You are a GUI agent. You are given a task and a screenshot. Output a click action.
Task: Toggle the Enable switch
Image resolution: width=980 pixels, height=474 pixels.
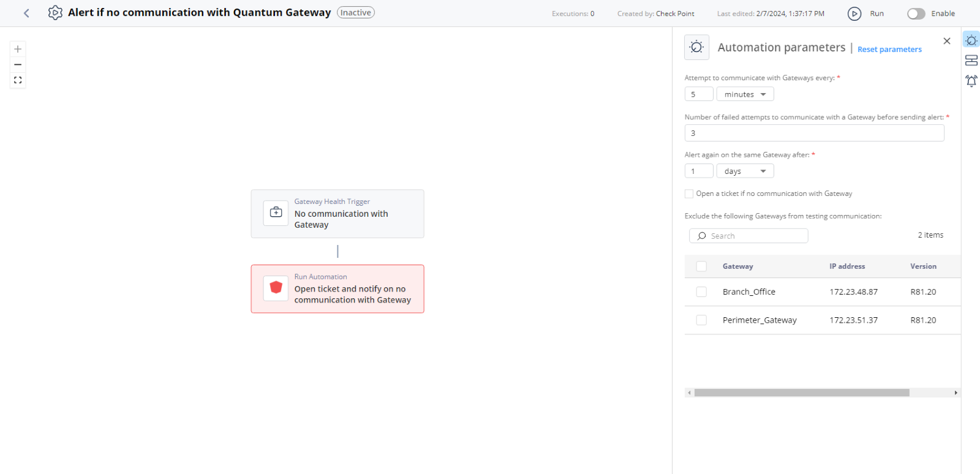tap(916, 13)
